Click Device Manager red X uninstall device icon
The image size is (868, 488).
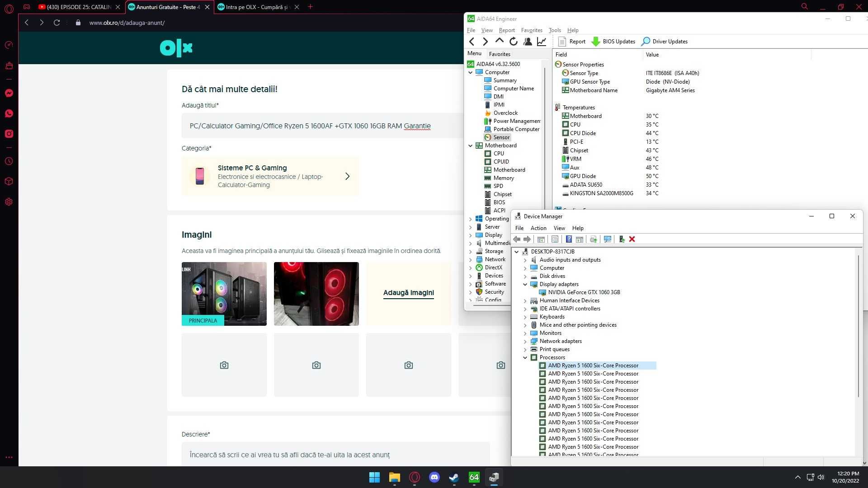pos(632,239)
